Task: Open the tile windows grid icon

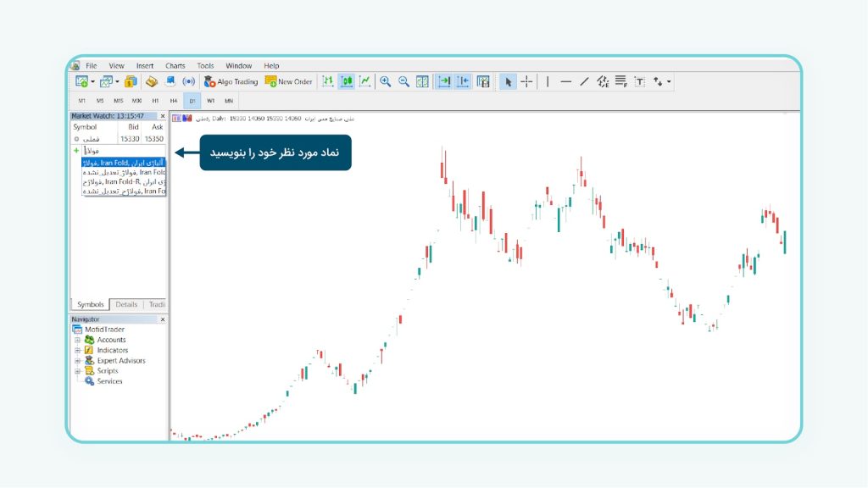Action: 422,81
